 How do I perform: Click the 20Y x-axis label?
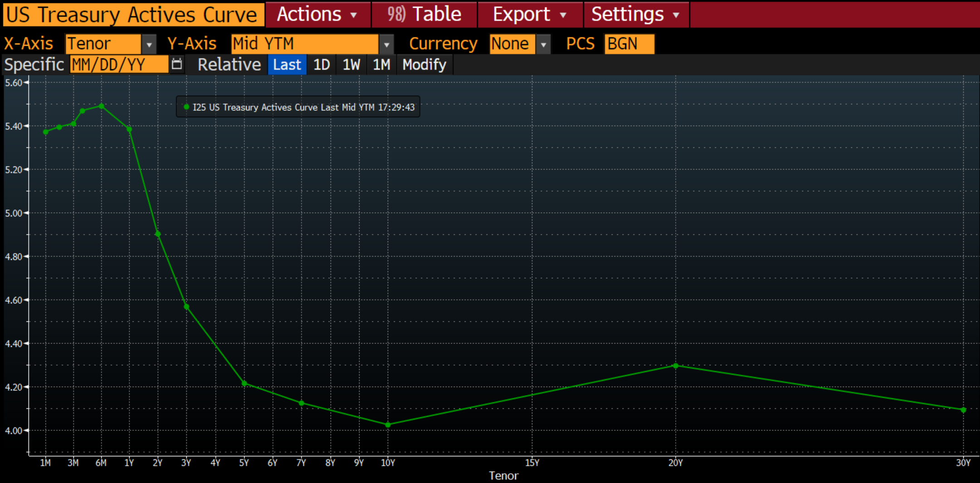[676, 463]
